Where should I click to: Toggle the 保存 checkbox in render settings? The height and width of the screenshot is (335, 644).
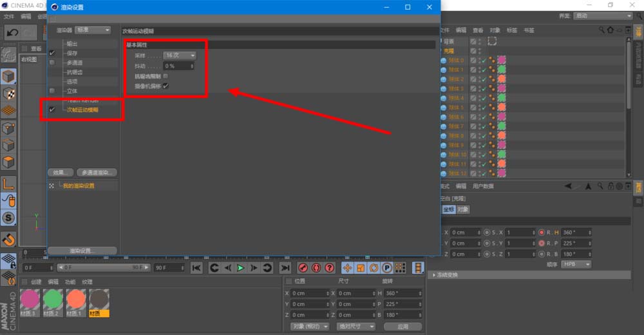pyautogui.click(x=52, y=53)
